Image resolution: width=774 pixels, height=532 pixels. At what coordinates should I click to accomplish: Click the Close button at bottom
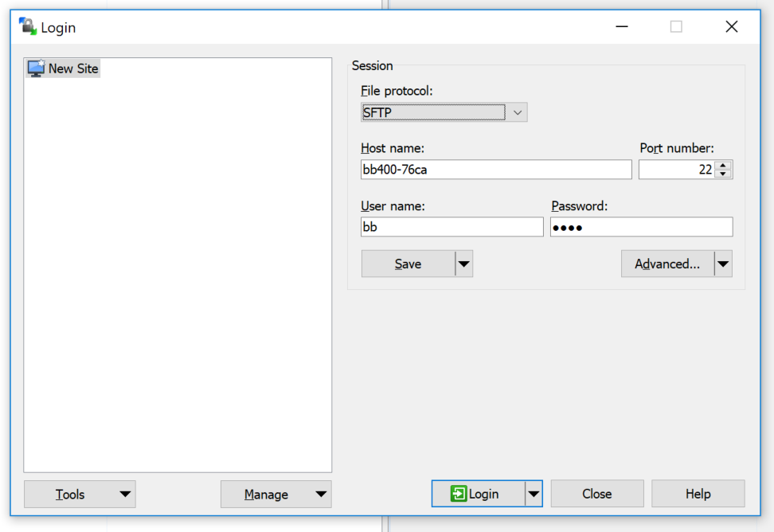[596, 494]
